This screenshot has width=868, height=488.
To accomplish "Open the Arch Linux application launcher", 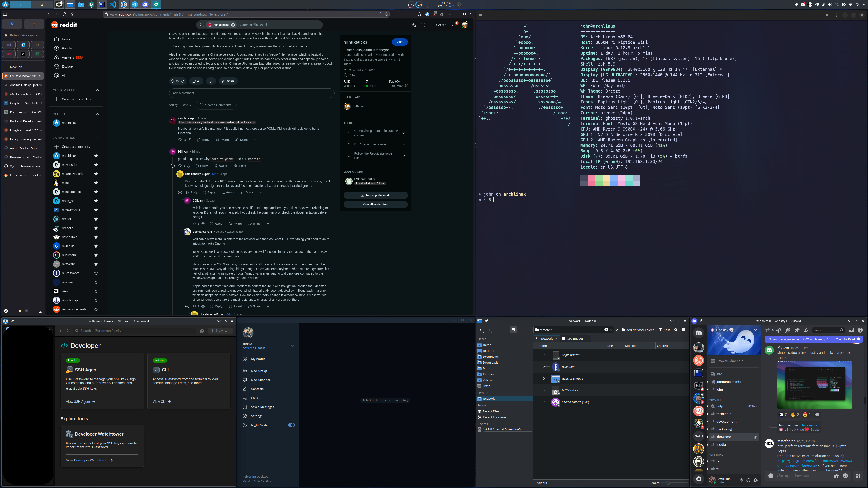I will coord(5,5).
